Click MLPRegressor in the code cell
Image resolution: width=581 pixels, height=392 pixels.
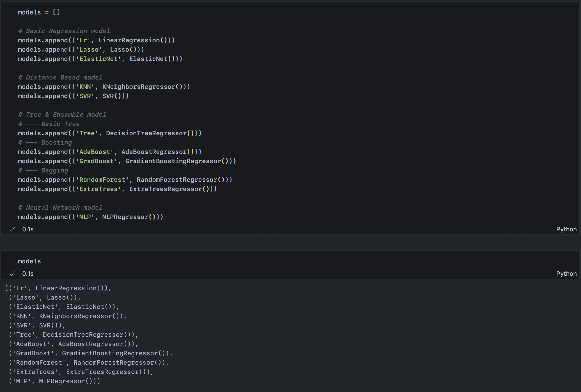[125, 217]
